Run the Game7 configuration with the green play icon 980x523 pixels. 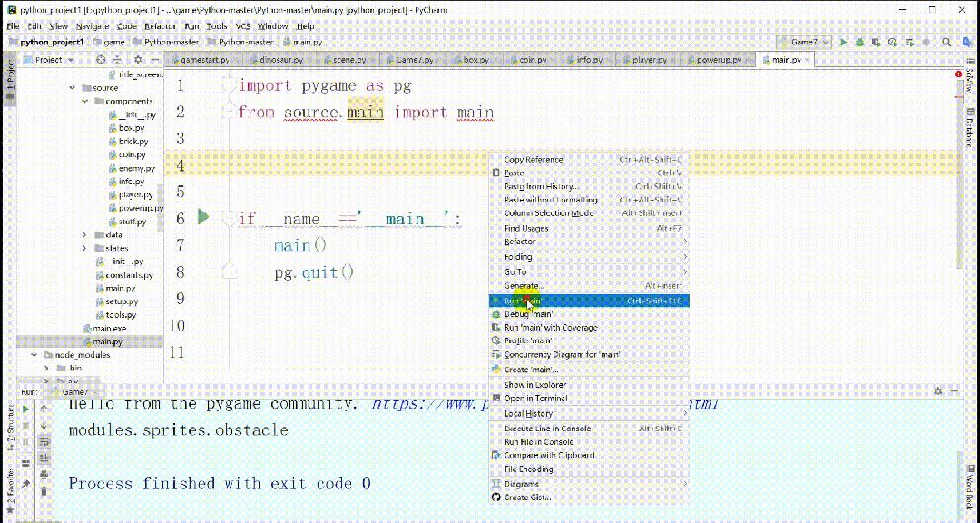click(x=844, y=42)
